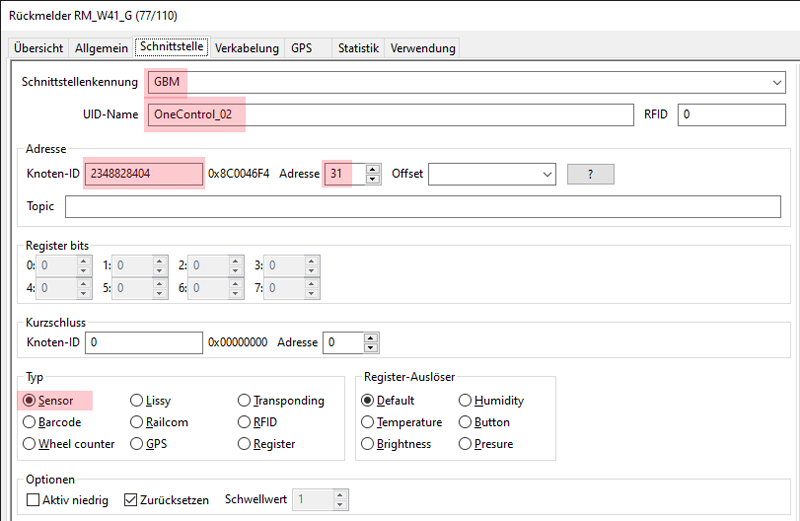
Task: Open the Offset combo box
Action: click(x=545, y=174)
